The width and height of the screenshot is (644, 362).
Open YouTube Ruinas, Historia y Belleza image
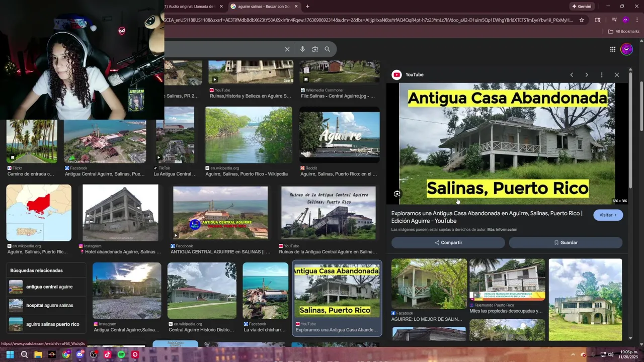coord(251,72)
